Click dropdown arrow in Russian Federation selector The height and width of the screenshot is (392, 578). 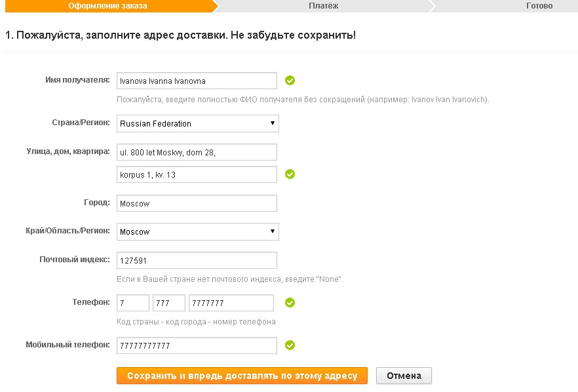click(x=273, y=123)
